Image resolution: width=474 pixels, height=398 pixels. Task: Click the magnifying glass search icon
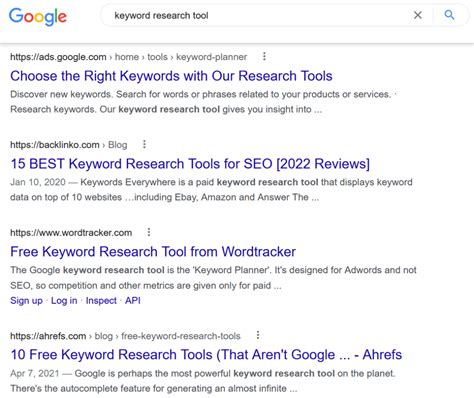pyautogui.click(x=449, y=15)
